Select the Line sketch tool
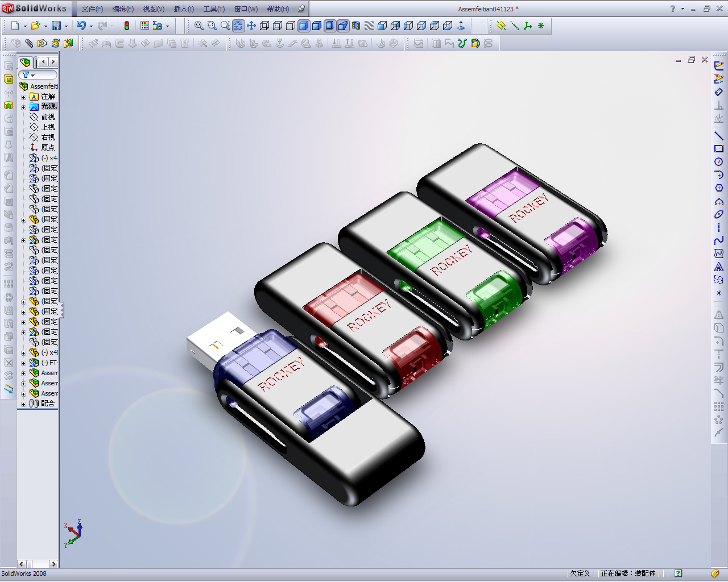Viewport: 728px width, 582px height. (x=719, y=136)
